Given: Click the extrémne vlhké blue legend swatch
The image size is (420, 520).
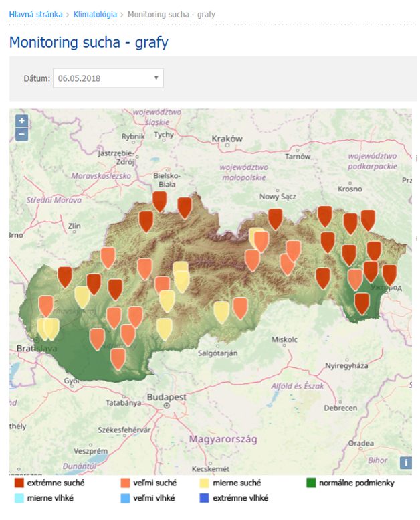Looking at the screenshot, I should (x=204, y=498).
